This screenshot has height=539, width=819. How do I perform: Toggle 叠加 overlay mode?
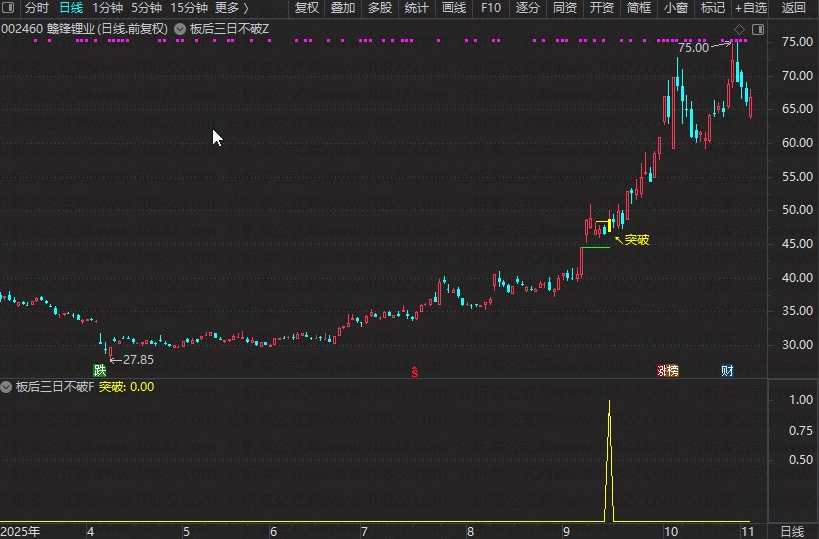(343, 8)
